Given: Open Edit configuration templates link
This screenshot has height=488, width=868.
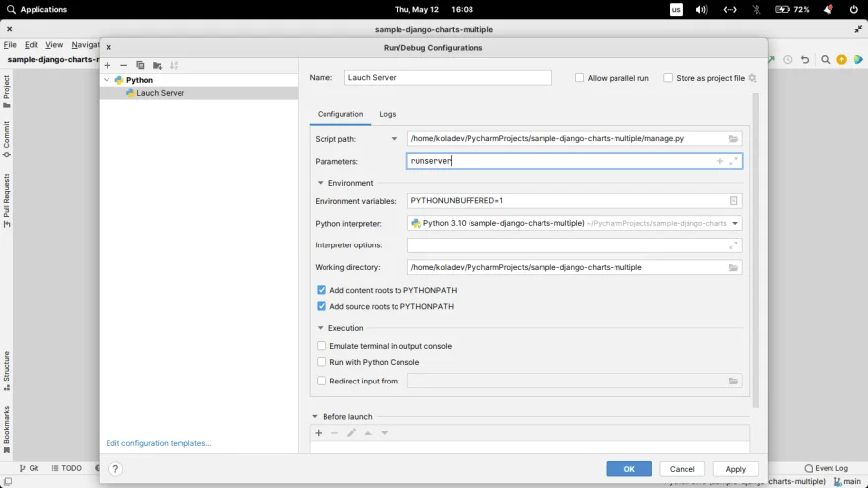Looking at the screenshot, I should pyautogui.click(x=159, y=443).
